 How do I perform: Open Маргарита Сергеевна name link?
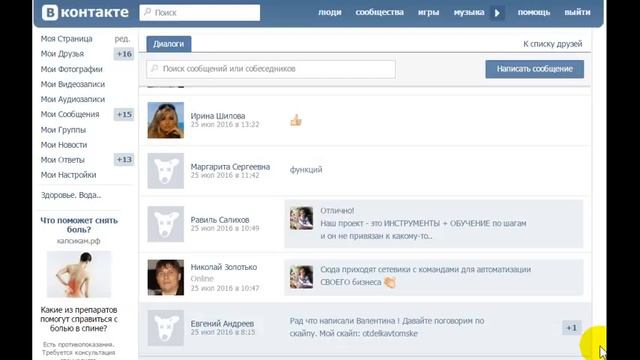tap(230, 167)
